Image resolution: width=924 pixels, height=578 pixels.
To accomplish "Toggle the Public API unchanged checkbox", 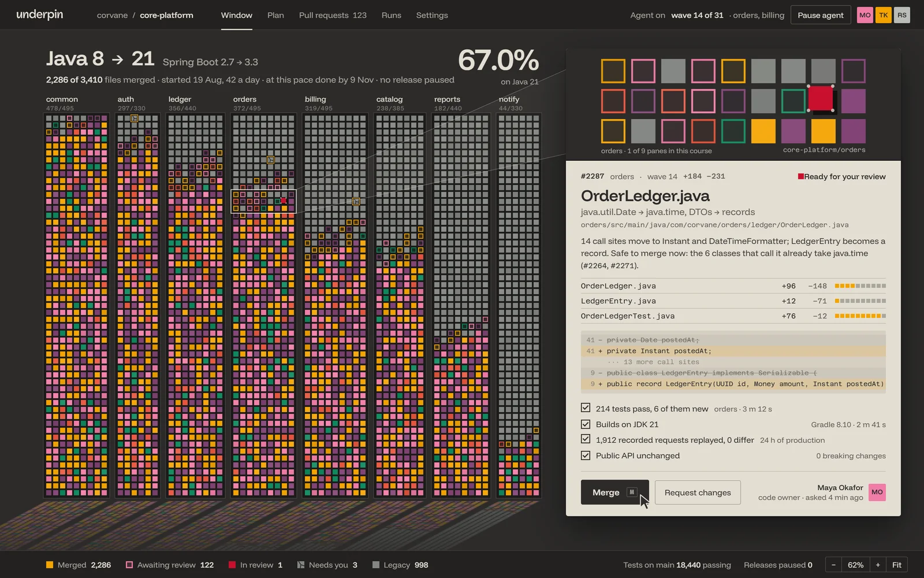I will tap(586, 455).
